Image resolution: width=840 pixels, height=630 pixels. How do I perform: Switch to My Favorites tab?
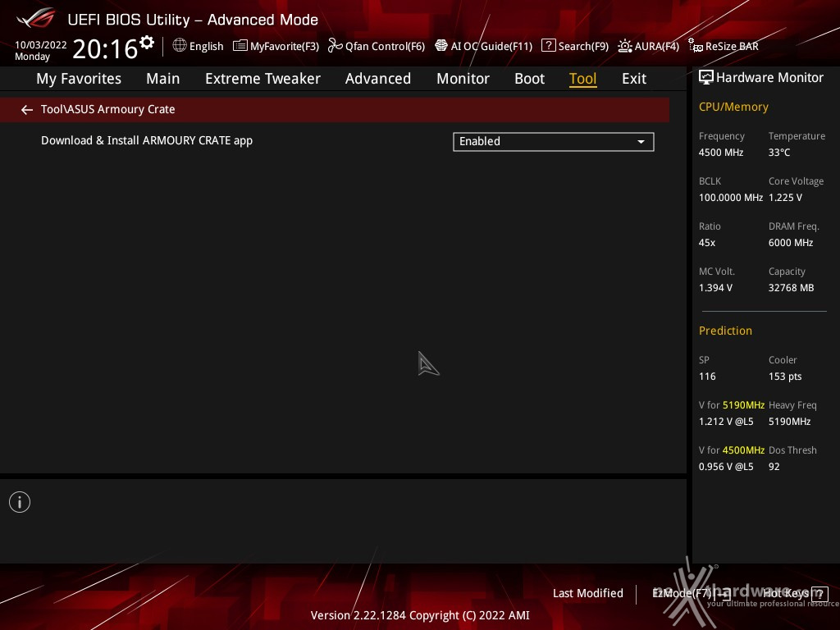(x=79, y=79)
